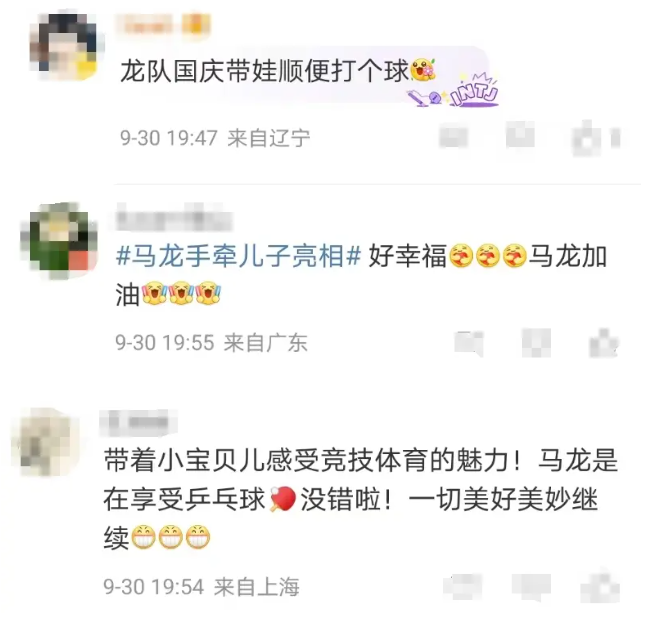Screen dimensions: 667x626
Task: Tap the membership badge beside first username
Action: pyautogui.click(x=196, y=24)
